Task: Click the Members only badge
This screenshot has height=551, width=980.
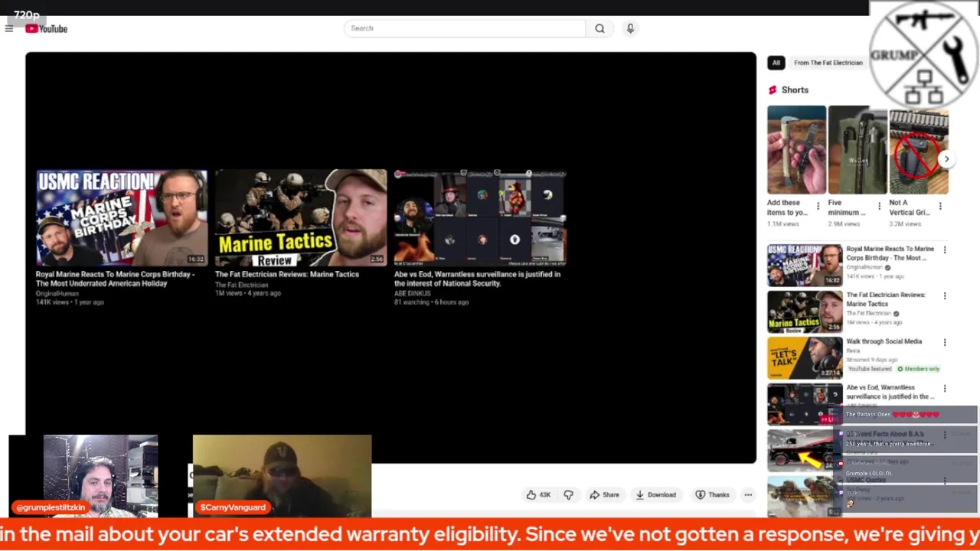Action: (918, 369)
